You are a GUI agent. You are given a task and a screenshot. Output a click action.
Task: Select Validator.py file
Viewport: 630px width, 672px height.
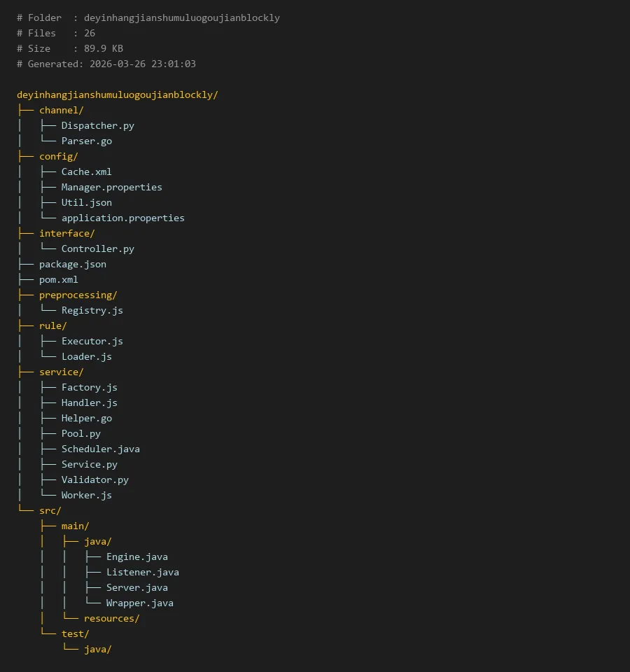[94, 479]
